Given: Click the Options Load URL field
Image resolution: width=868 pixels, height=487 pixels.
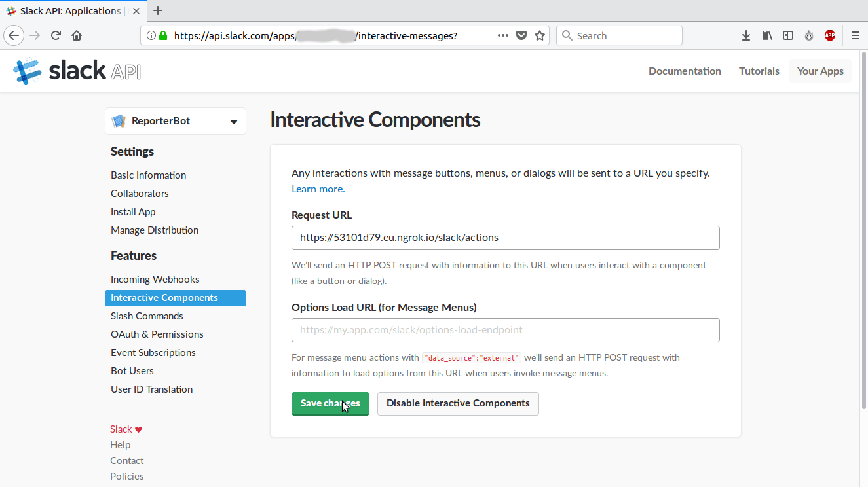Looking at the screenshot, I should pyautogui.click(x=505, y=330).
